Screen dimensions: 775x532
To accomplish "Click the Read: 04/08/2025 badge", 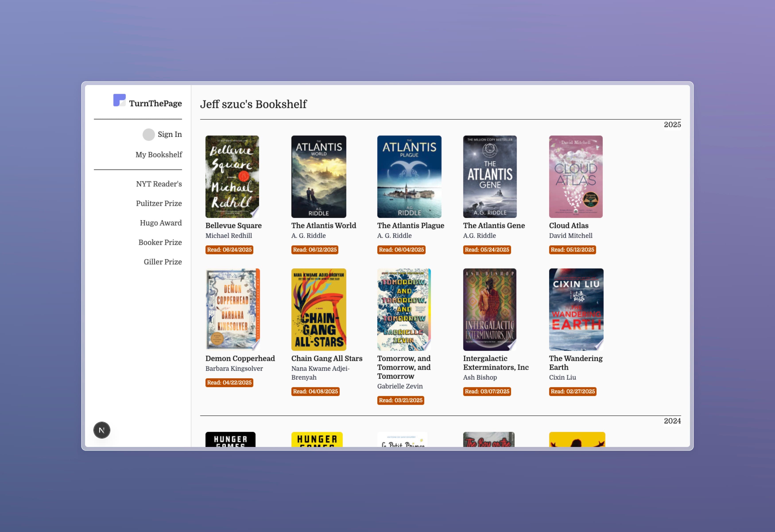I will click(x=316, y=391).
